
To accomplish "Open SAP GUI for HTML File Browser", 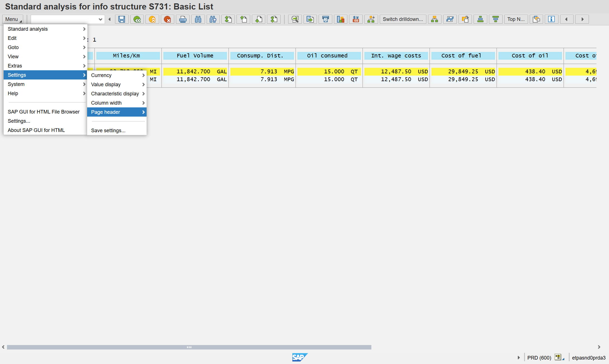I will point(45,112).
